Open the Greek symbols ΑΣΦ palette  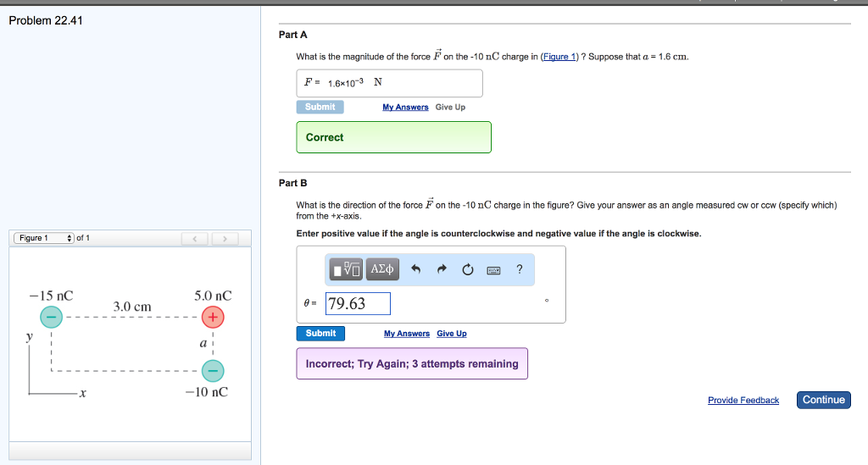pyautogui.click(x=382, y=269)
